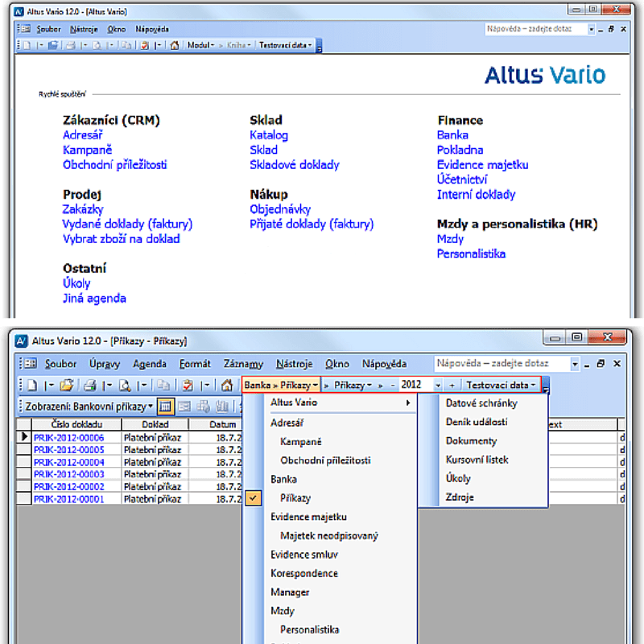Open the Úpravy menu in the Příkazy window
The image size is (644, 644).
click(105, 364)
